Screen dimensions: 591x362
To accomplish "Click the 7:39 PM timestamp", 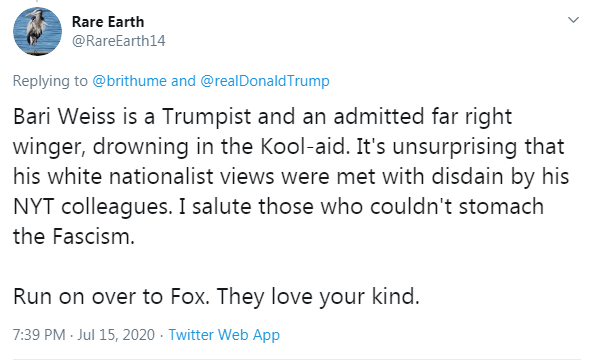I will click(39, 334).
